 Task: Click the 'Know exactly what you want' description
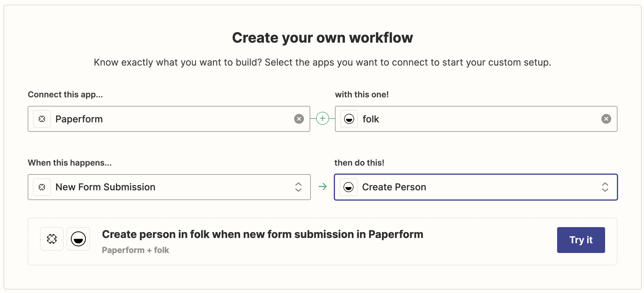(323, 62)
